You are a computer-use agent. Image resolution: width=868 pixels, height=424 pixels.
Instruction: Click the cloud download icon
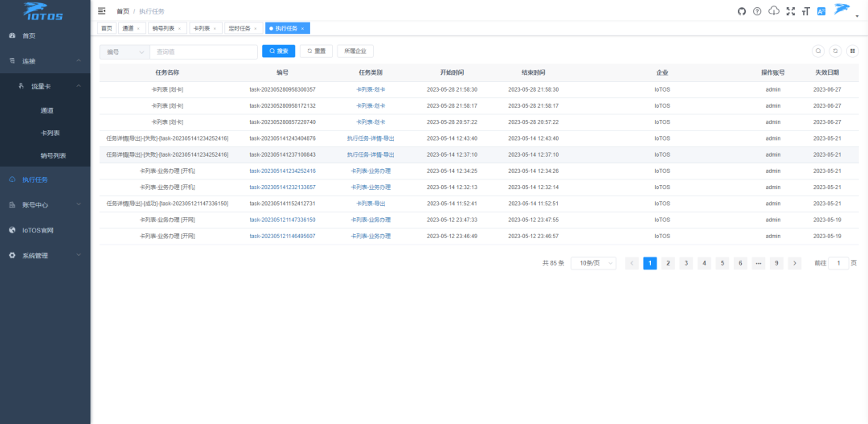(x=774, y=11)
